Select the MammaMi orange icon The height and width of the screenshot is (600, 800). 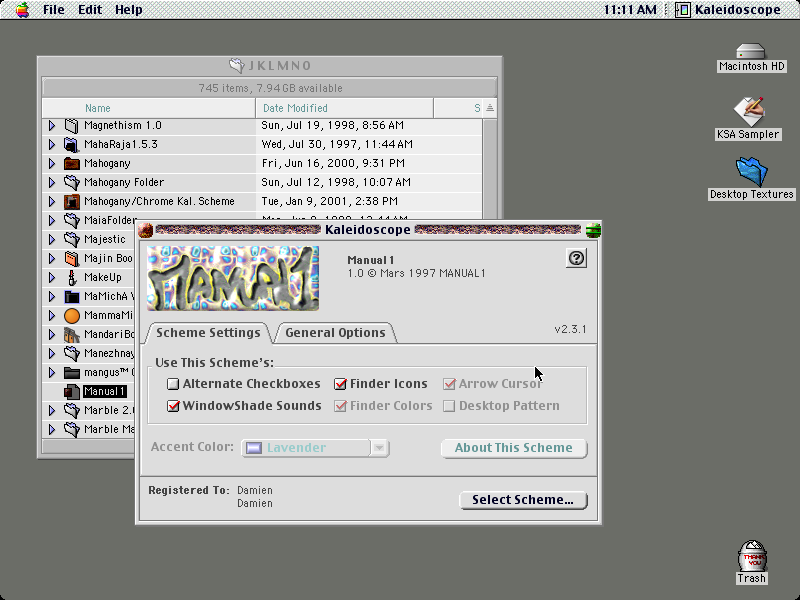click(72, 316)
